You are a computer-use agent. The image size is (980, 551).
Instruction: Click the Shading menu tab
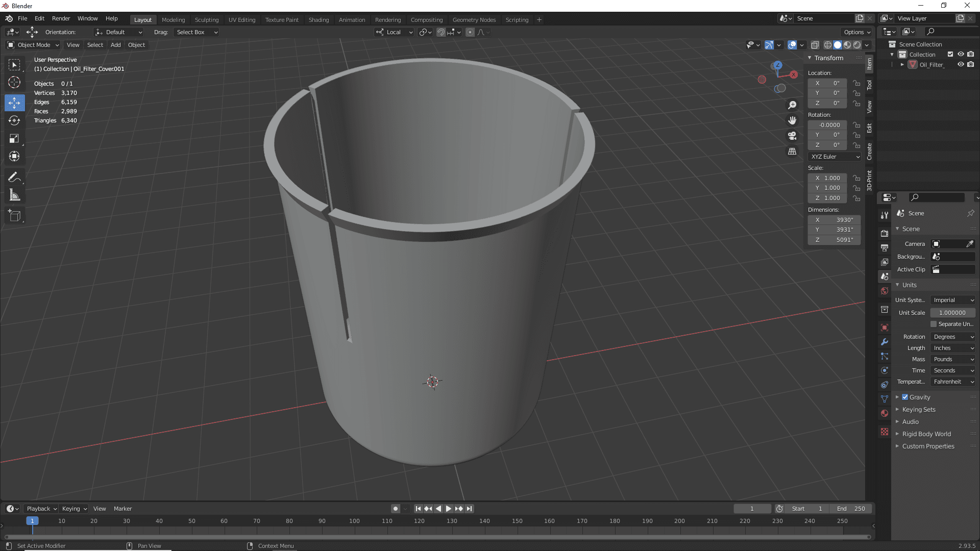(x=318, y=19)
